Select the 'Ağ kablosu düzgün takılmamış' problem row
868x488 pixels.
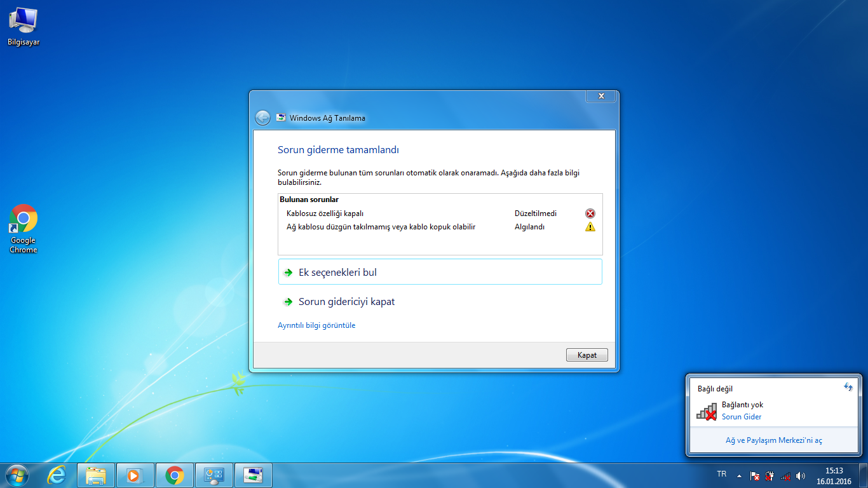[440, 227]
